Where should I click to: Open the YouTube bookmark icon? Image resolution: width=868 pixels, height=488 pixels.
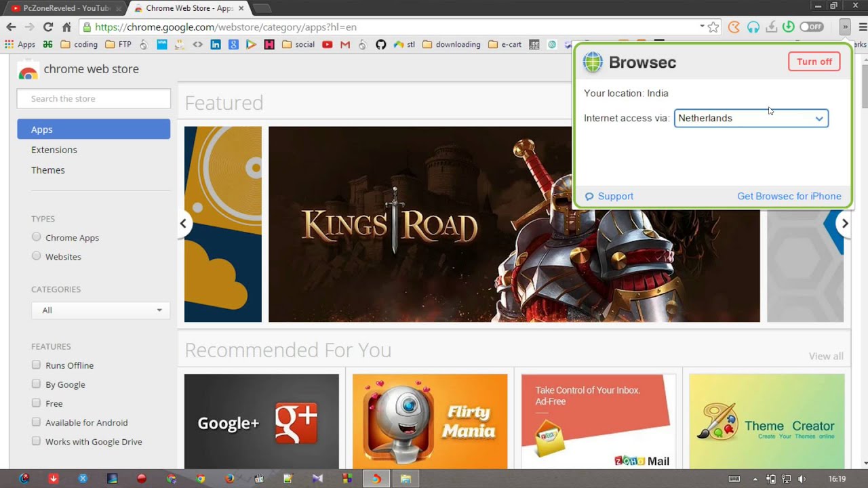point(328,45)
